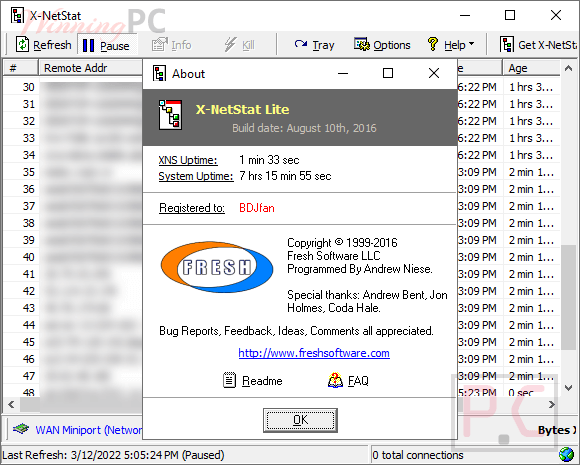Click the vertical scrollbar thumb
580x465 pixels.
tap(569, 297)
